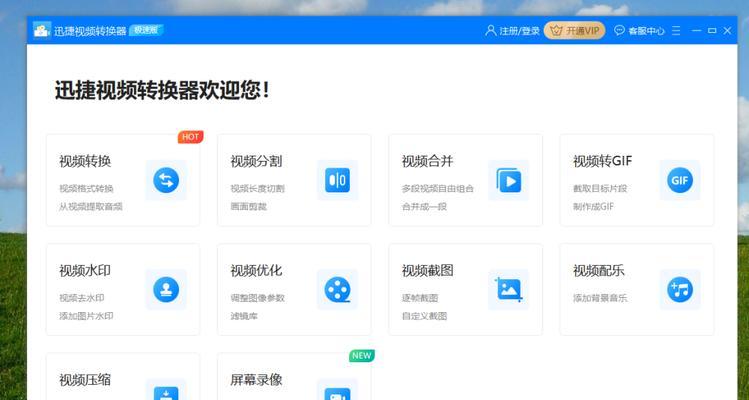Click the 逐帧截图 description text

(419, 298)
